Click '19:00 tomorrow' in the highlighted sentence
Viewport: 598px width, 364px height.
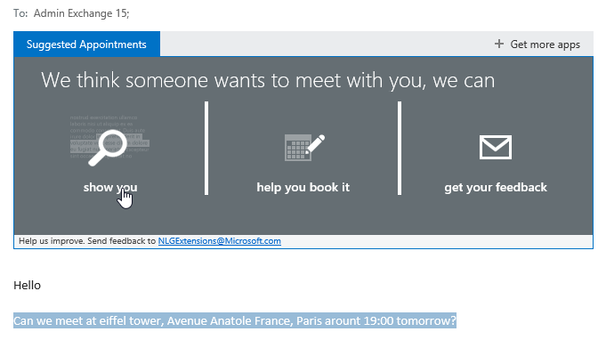click(x=411, y=320)
